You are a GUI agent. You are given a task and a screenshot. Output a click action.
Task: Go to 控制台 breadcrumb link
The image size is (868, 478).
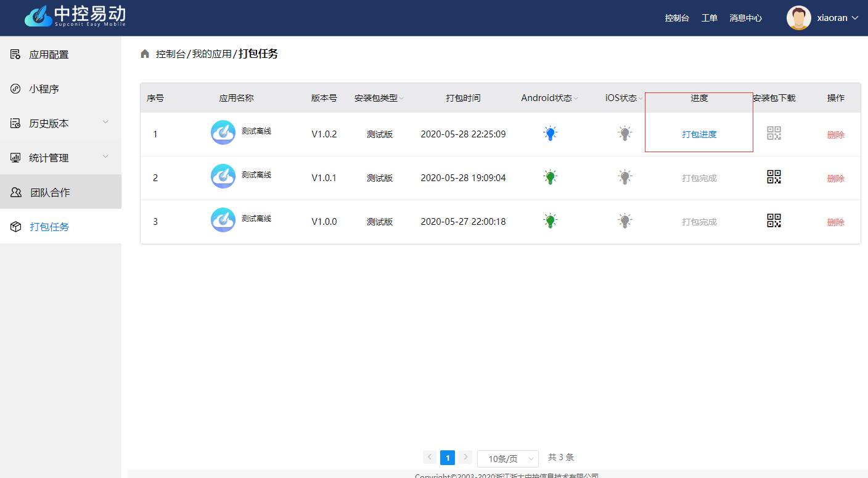[x=170, y=54]
